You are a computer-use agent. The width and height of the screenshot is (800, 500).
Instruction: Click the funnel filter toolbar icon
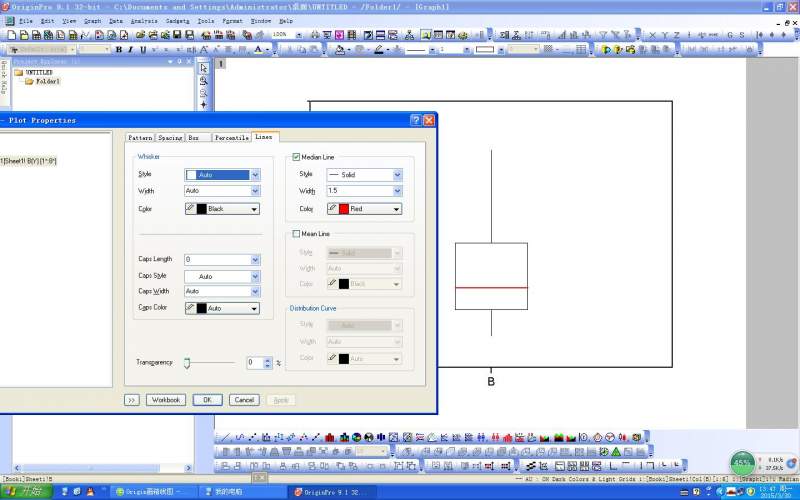tap(603, 35)
